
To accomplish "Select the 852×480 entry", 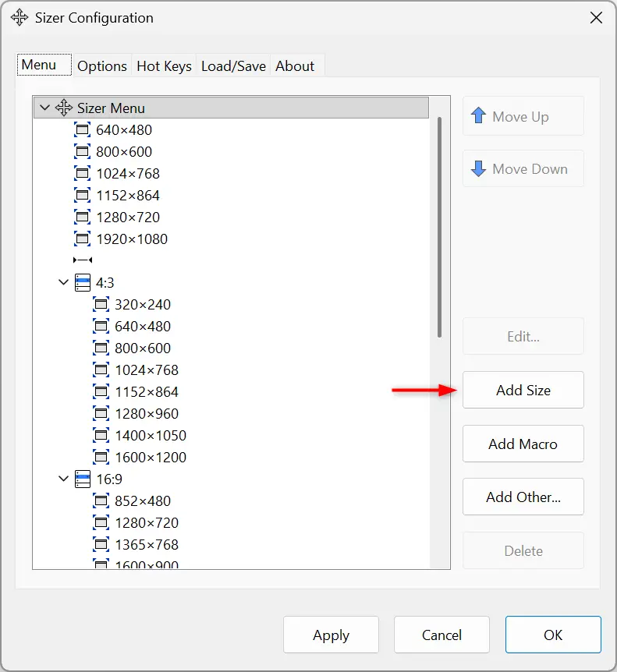I will click(143, 501).
